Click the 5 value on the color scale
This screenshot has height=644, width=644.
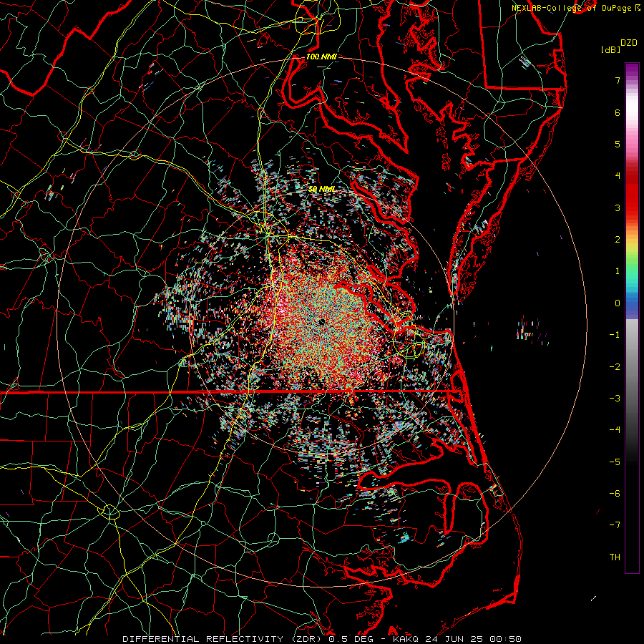[618, 144]
